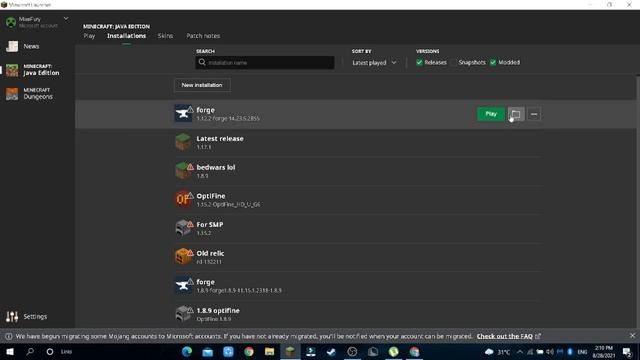Open the Windows notification center
Image resolution: width=640 pixels, height=360 pixels.
(627, 352)
